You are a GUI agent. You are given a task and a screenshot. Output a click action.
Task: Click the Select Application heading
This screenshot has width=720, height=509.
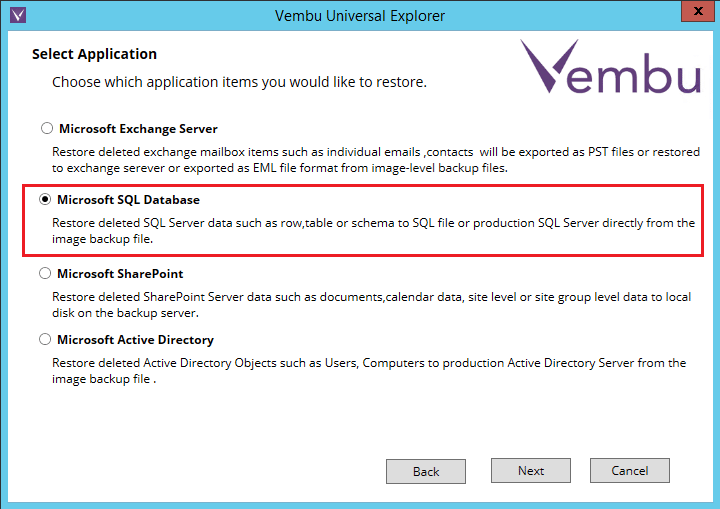tap(94, 54)
